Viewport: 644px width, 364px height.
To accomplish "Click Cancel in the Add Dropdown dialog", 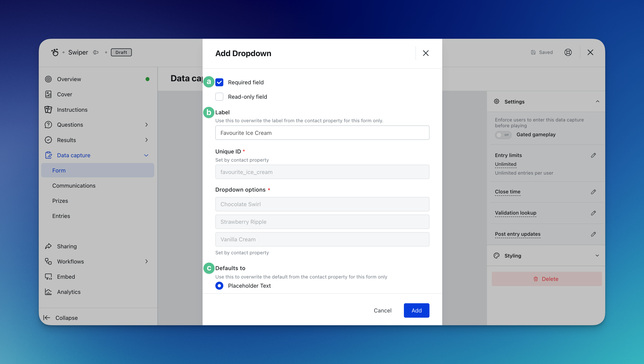I will (x=382, y=310).
